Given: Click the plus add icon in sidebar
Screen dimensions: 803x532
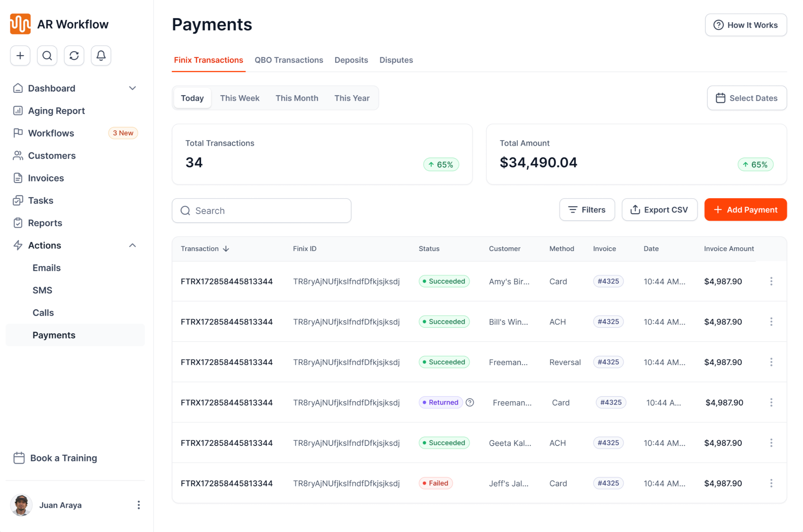Looking at the screenshot, I should point(20,55).
